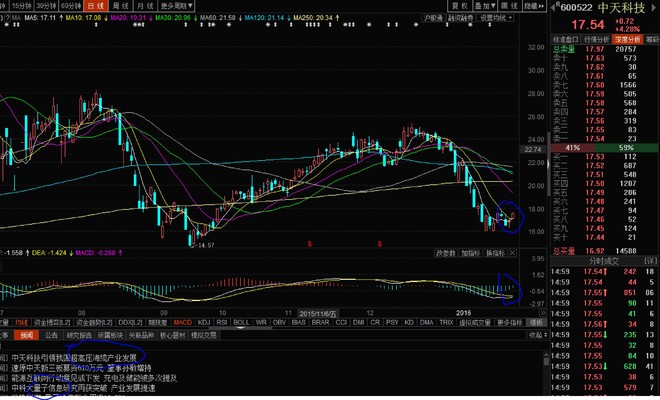The height and width of the screenshot is (400, 660).
Task: Select the OBV indicator tab
Action: pyautogui.click(x=279, y=323)
